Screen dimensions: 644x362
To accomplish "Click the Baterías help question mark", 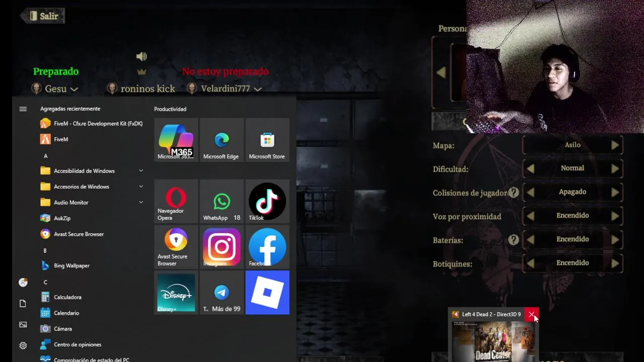I will (513, 240).
